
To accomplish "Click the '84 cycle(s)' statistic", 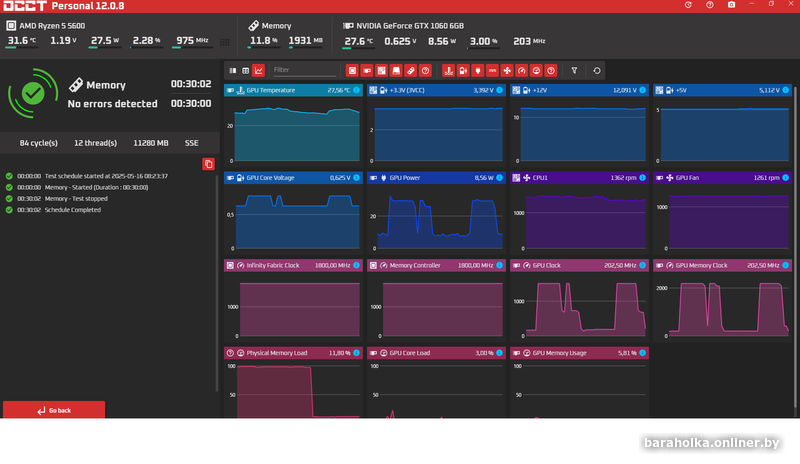I will point(38,143).
